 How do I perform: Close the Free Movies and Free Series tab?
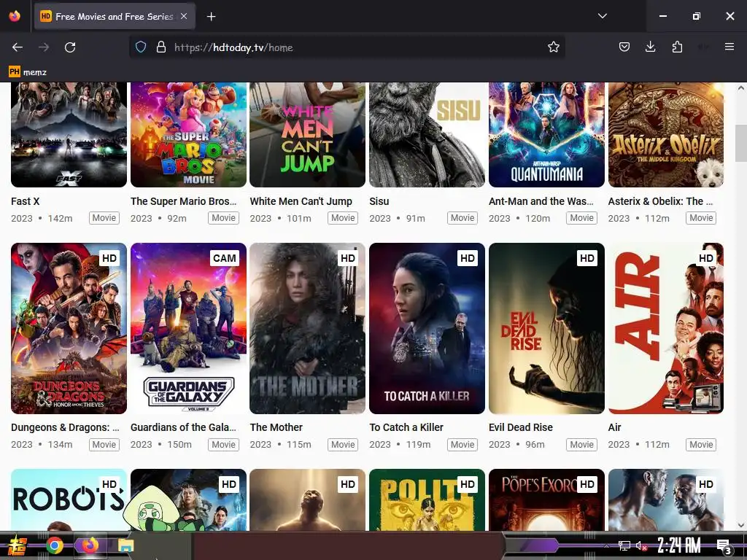pyautogui.click(x=184, y=16)
